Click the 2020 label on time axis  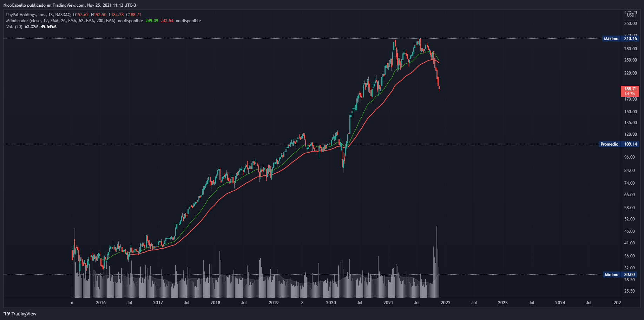(331, 303)
